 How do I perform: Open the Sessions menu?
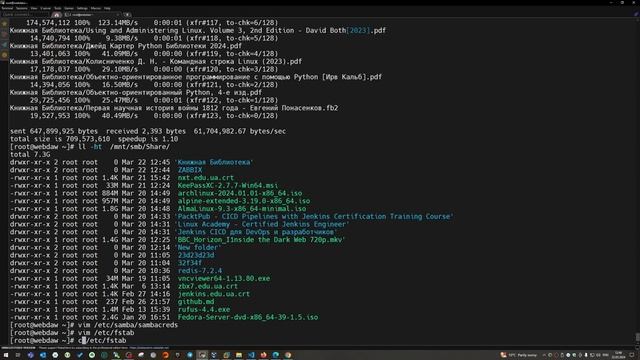pyautogui.click(x=21, y=8)
